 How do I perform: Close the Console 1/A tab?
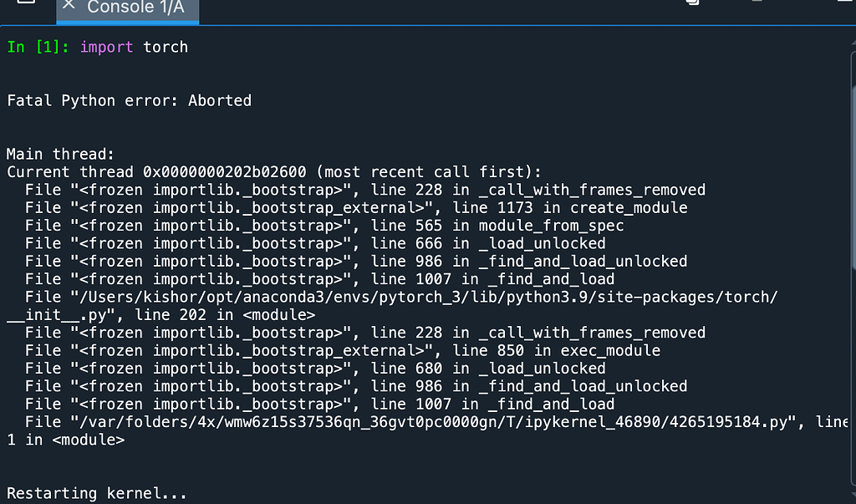[69, 5]
